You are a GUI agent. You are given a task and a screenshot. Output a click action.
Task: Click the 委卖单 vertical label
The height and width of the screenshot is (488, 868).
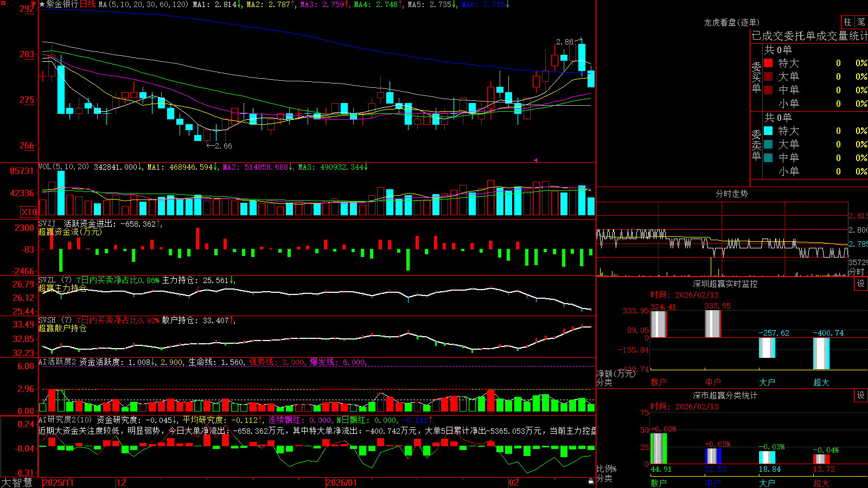point(756,145)
